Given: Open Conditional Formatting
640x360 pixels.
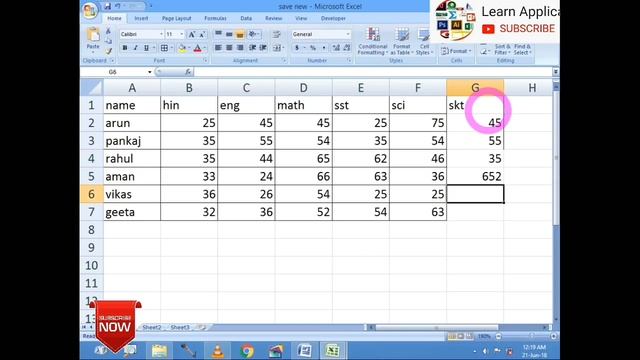Looking at the screenshot, I should pos(372,41).
